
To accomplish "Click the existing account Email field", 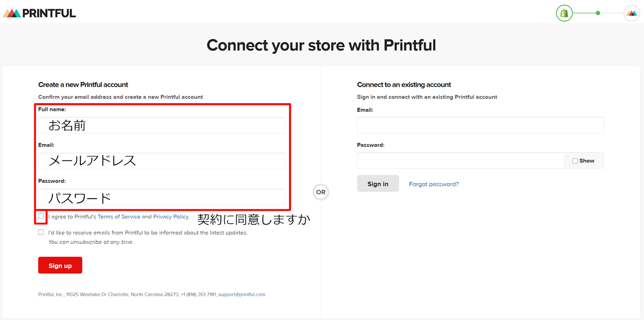I will tap(480, 125).
